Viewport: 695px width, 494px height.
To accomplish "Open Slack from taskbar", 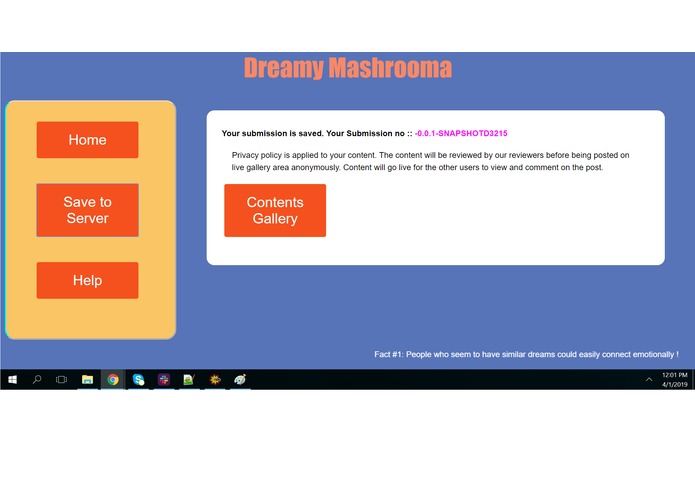I will tap(164, 380).
